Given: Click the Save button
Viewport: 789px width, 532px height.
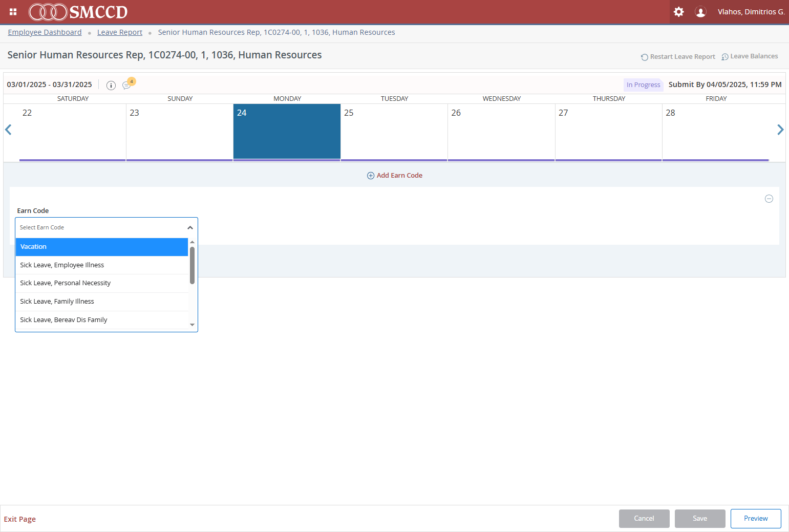Looking at the screenshot, I should (700, 519).
